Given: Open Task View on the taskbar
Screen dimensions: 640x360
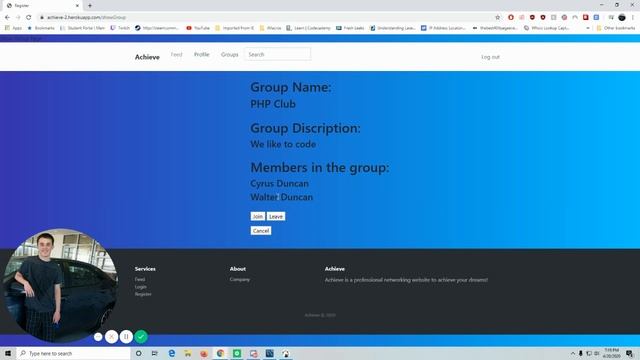Looking at the screenshot, I should 155,353.
